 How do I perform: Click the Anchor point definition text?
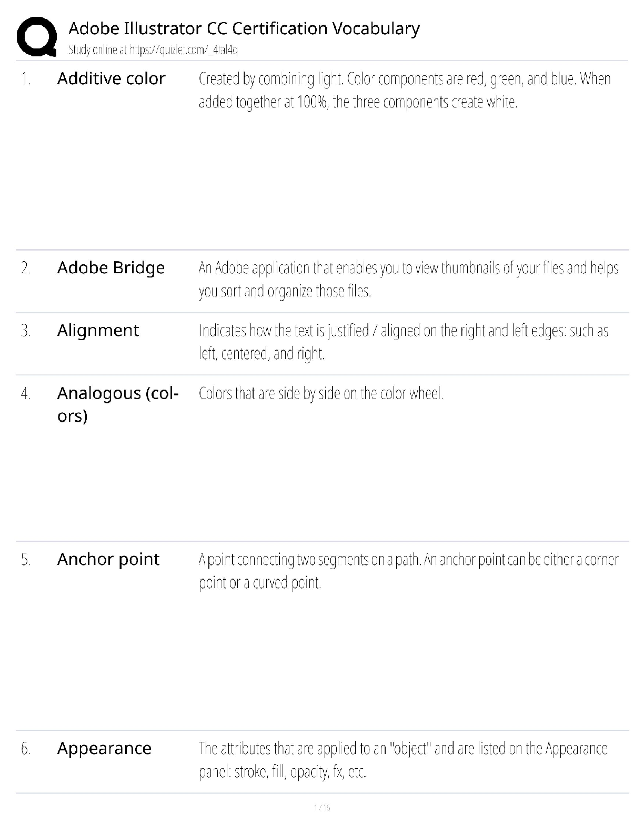click(408, 571)
